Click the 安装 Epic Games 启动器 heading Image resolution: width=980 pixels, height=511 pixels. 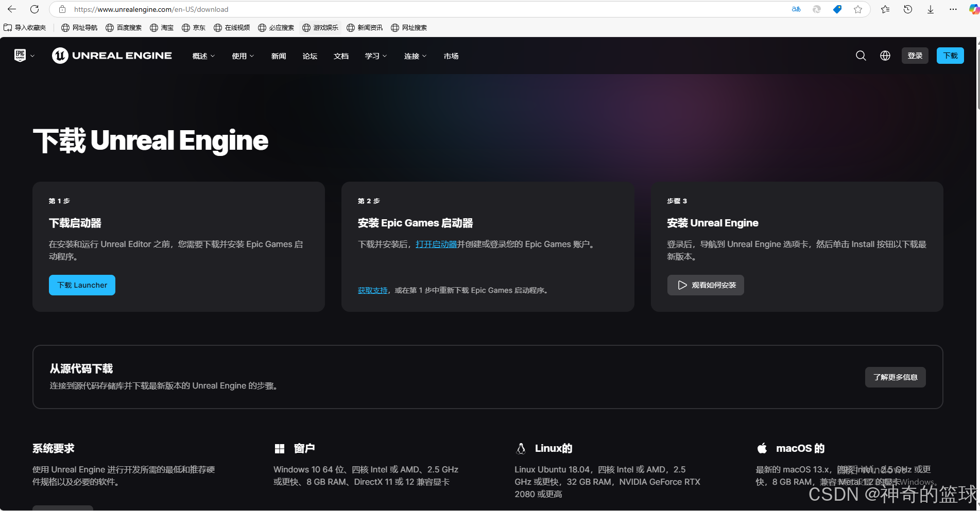click(416, 223)
